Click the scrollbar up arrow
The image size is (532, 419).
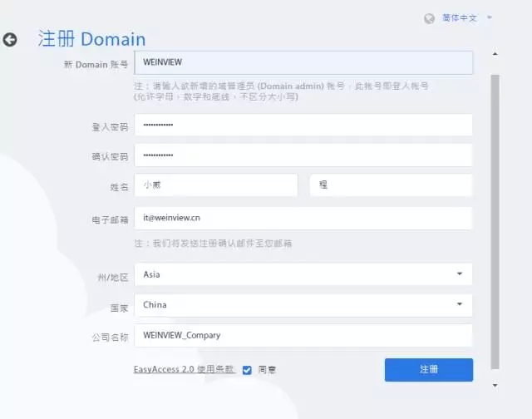(495, 53)
